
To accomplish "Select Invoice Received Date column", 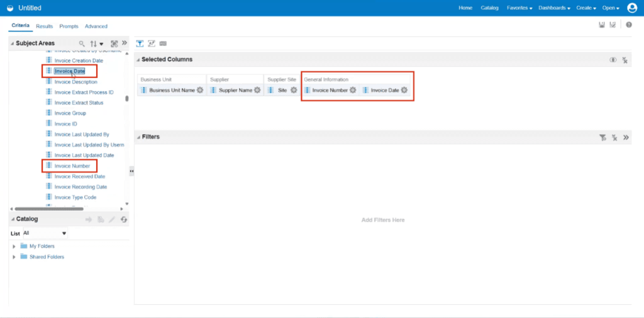I will 80,176.
